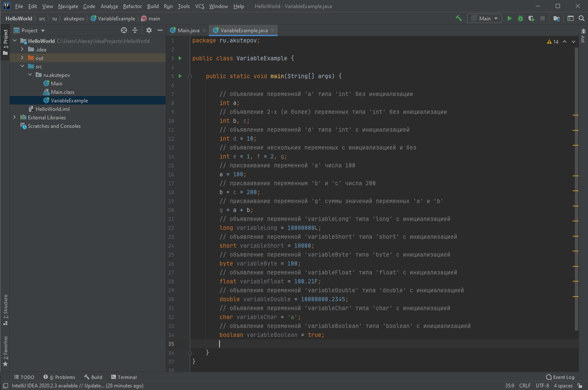Open the Window menu
Image resolution: width=588 pixels, height=390 pixels.
(x=218, y=6)
